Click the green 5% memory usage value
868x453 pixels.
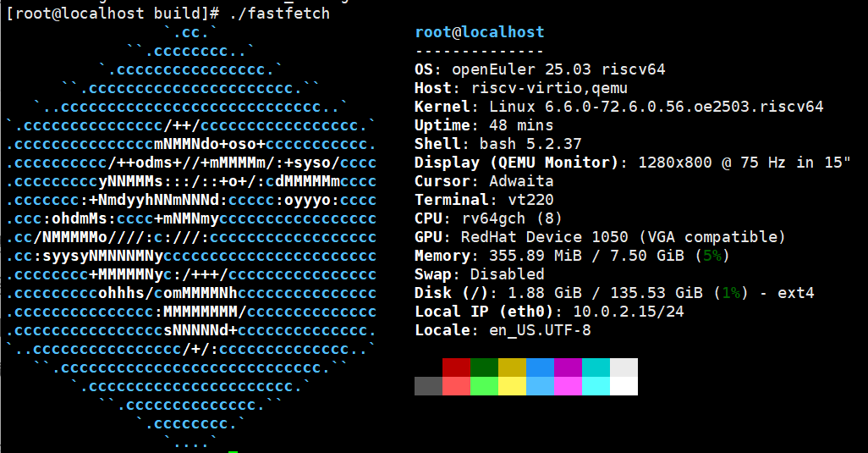point(711,256)
